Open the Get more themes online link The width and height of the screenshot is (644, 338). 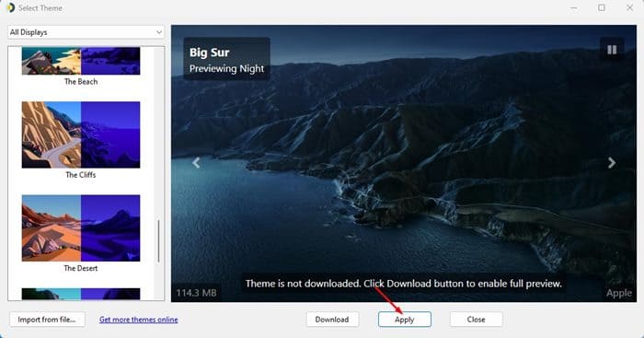point(138,320)
